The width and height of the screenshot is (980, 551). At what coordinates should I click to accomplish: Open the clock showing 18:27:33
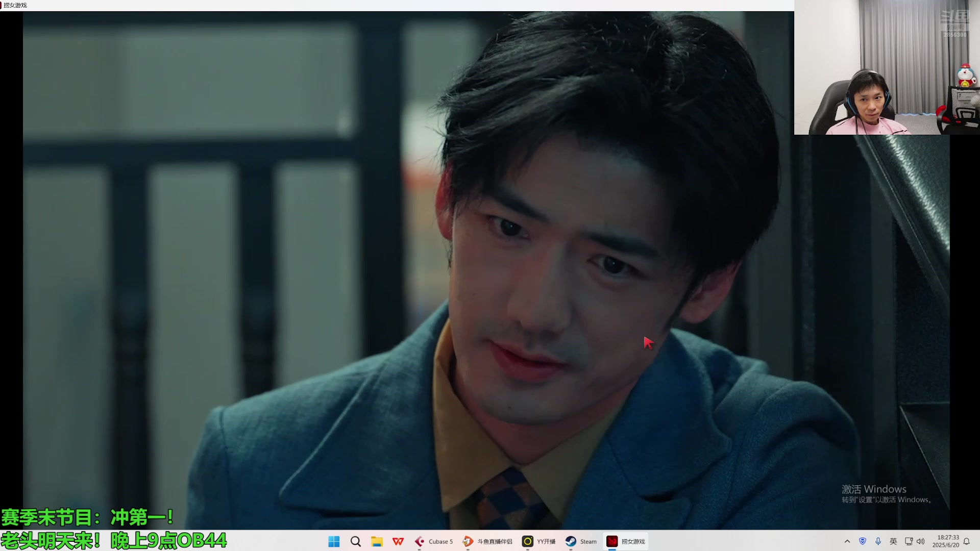coord(946,541)
